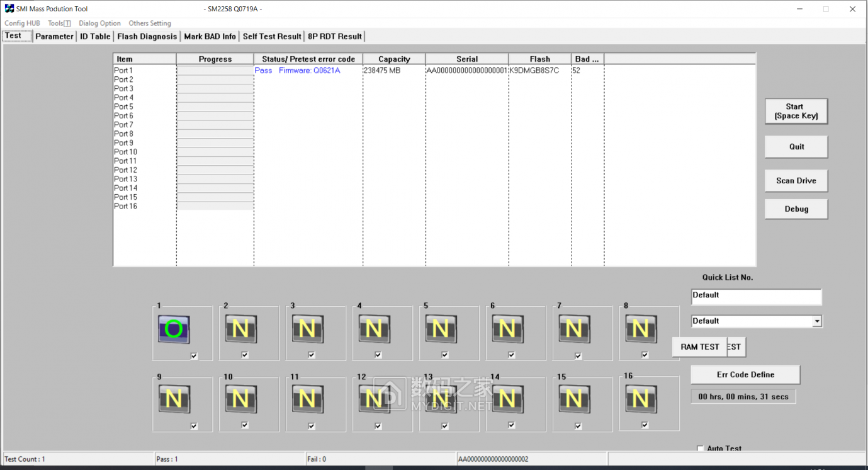Click port 1 status icon with green O
This screenshot has width=868, height=470.
[174, 329]
